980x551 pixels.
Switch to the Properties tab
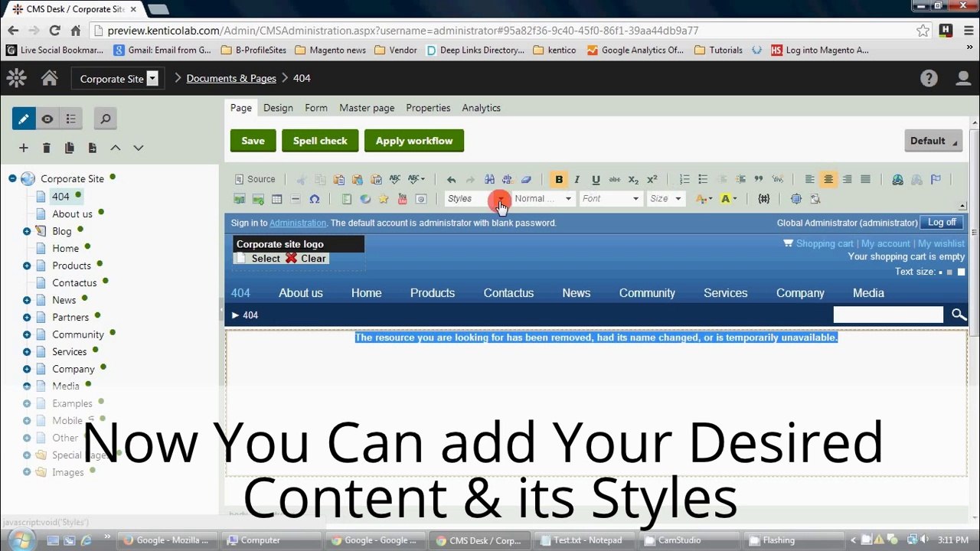[428, 108]
